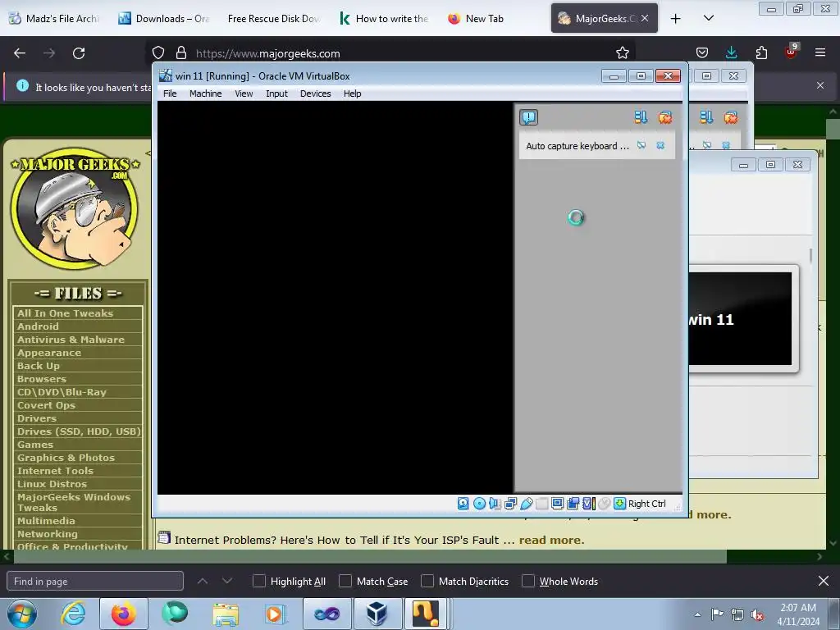Open the Input menu in VirtualBox
Viewport: 840px width, 630px height.
(276, 94)
